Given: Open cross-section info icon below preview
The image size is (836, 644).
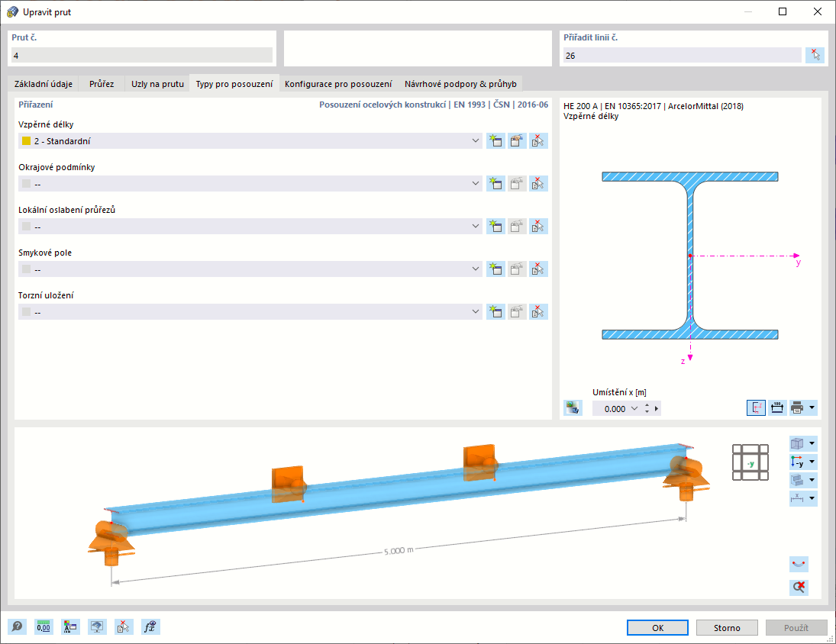Looking at the screenshot, I should click(573, 408).
